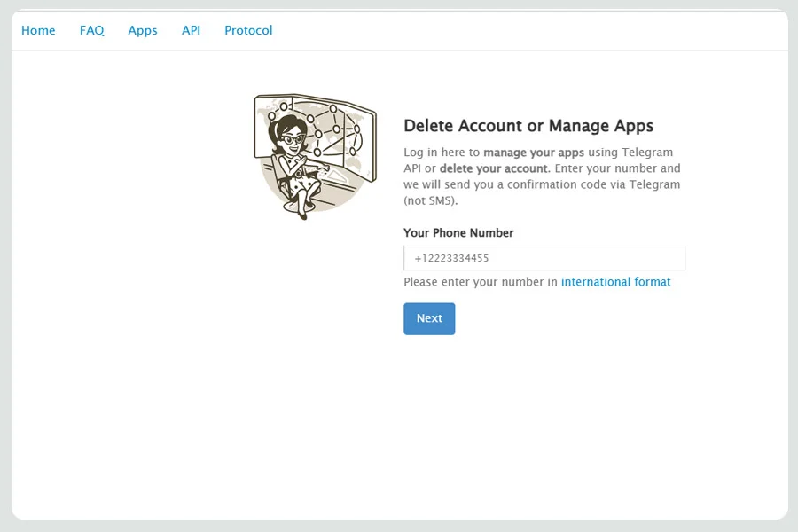Click the bold 'delete your account' text
Viewport: 798px width, 532px height.
(494, 168)
